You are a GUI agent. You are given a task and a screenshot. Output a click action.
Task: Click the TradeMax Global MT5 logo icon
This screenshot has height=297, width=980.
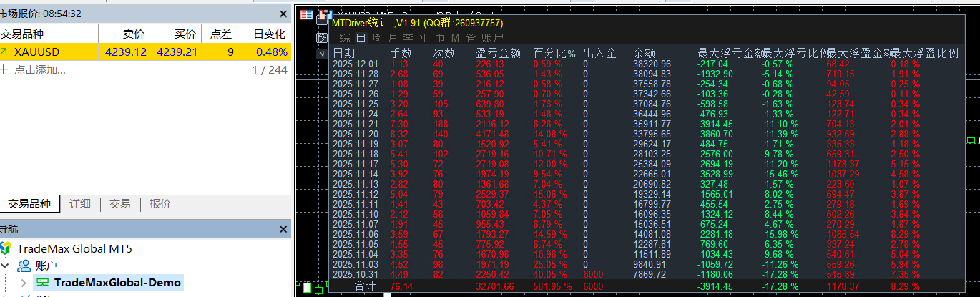(x=6, y=248)
